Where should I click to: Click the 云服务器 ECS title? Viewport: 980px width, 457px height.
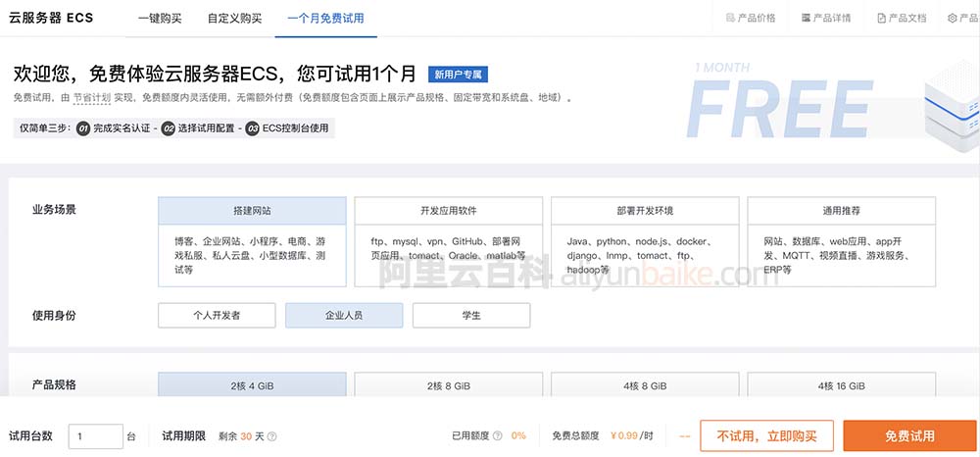51,18
